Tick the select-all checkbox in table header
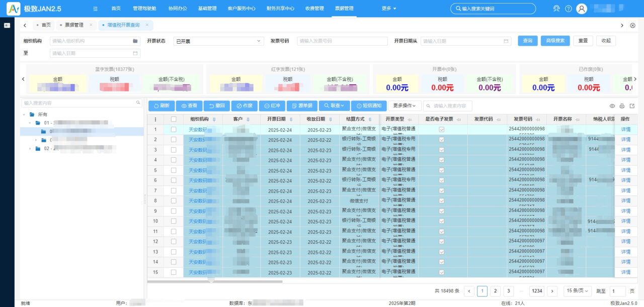The image size is (644, 307). click(x=174, y=119)
